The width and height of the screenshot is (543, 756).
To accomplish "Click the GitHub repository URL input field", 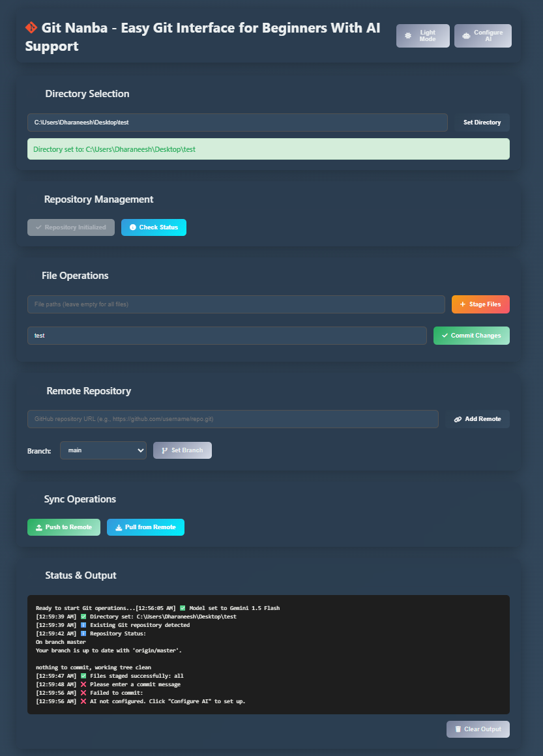I will pyautogui.click(x=233, y=419).
